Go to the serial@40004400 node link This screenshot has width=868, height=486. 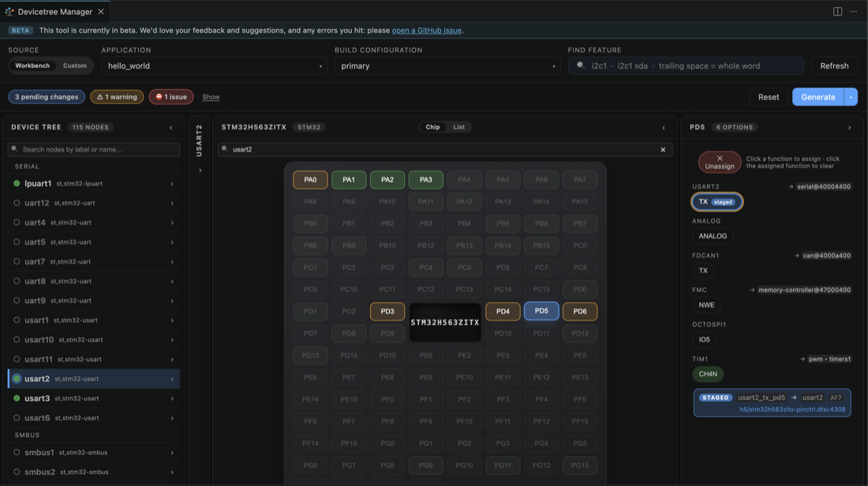[x=824, y=186]
